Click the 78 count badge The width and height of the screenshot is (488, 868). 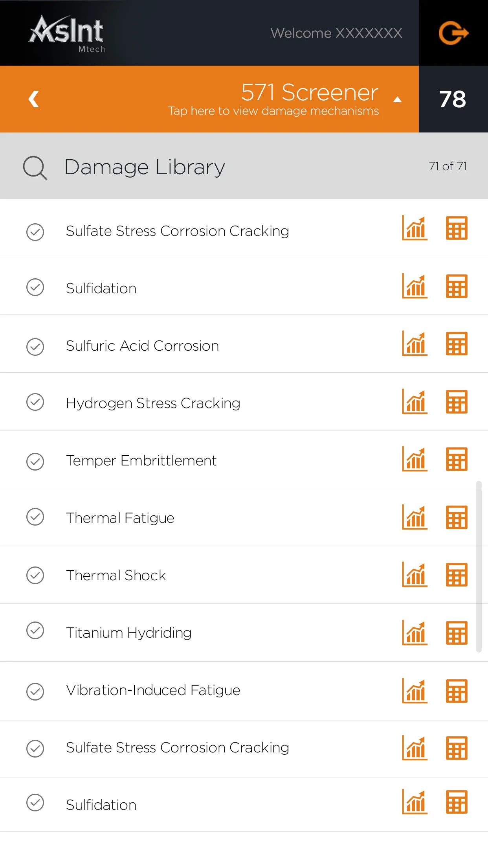(x=453, y=99)
